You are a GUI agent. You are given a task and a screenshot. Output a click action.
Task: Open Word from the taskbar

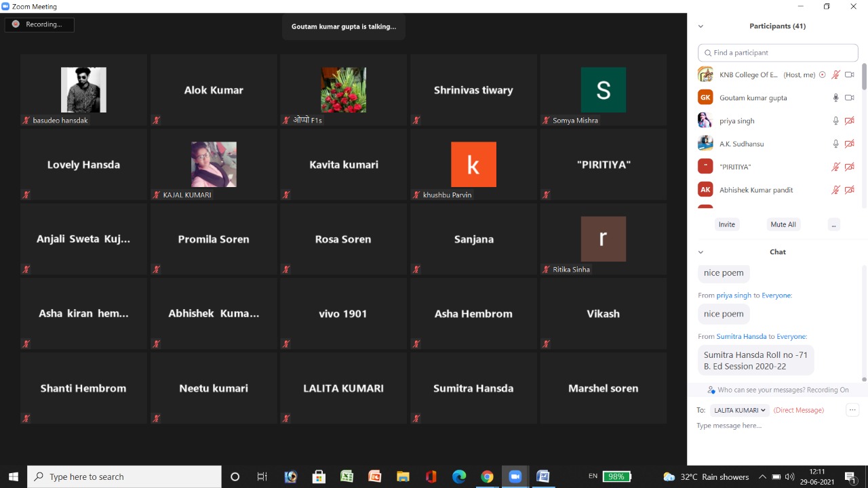[x=542, y=476]
